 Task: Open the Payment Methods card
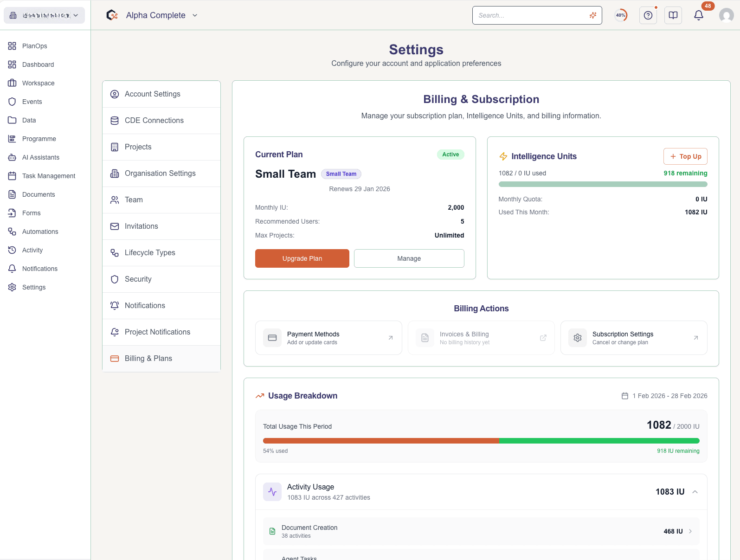tap(328, 338)
